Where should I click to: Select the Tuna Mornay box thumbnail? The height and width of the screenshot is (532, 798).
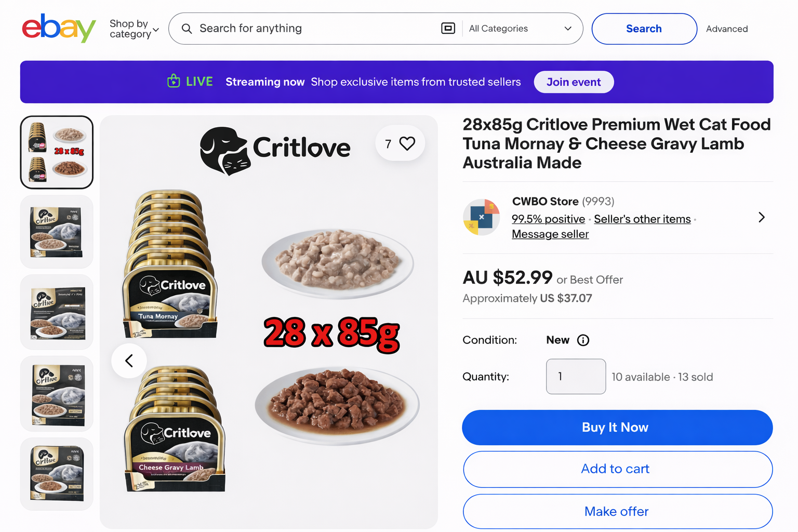coord(56,231)
